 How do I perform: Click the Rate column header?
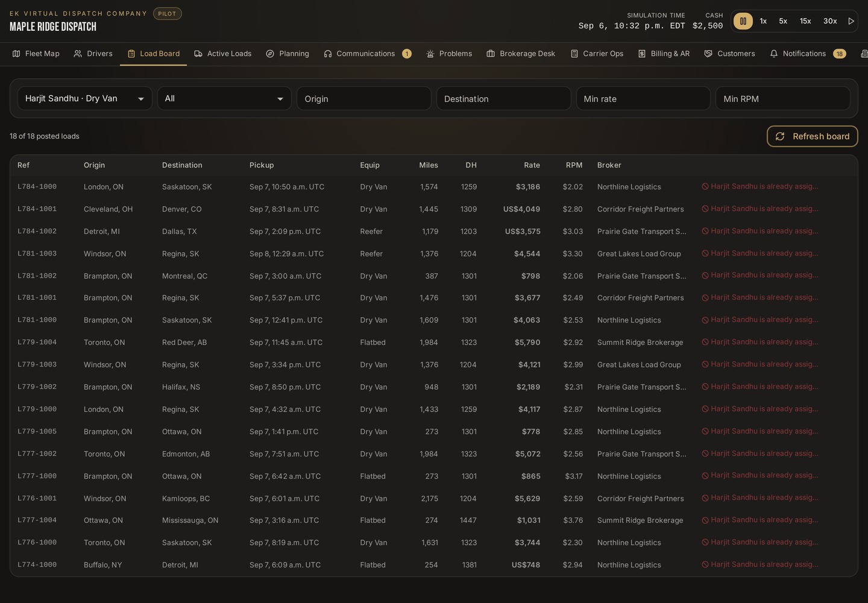pyautogui.click(x=532, y=165)
